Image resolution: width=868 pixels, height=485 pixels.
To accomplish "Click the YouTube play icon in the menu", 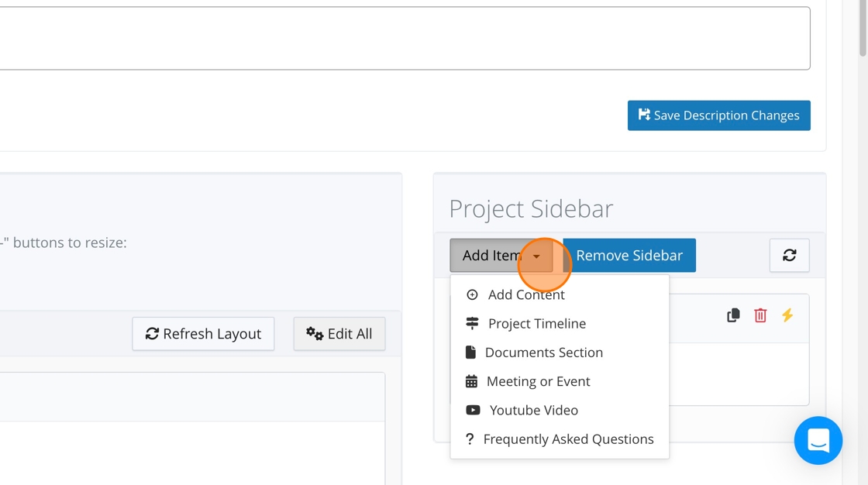I will (473, 410).
